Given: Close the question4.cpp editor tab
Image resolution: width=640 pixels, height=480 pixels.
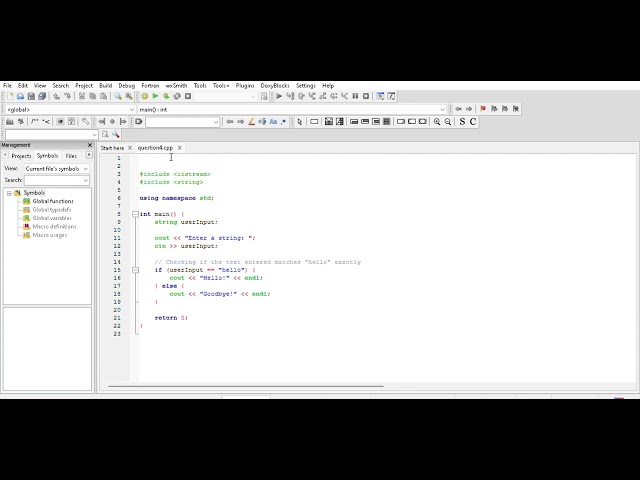Looking at the screenshot, I should coord(179,148).
